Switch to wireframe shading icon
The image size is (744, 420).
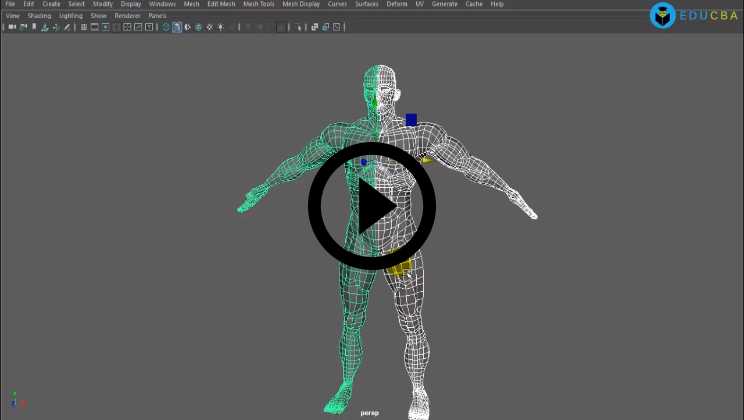[166, 27]
